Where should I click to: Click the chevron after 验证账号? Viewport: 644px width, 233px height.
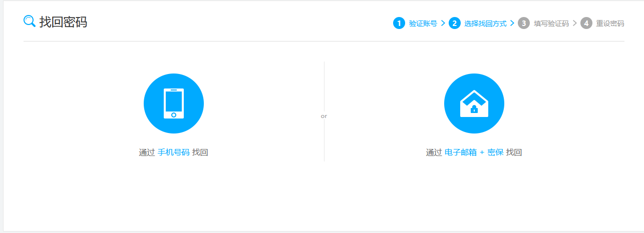pyautogui.click(x=443, y=23)
